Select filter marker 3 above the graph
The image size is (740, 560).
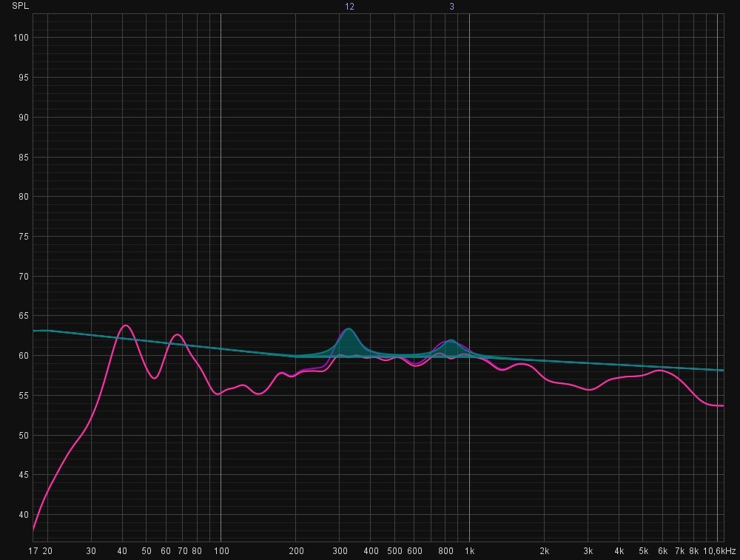[x=451, y=7]
